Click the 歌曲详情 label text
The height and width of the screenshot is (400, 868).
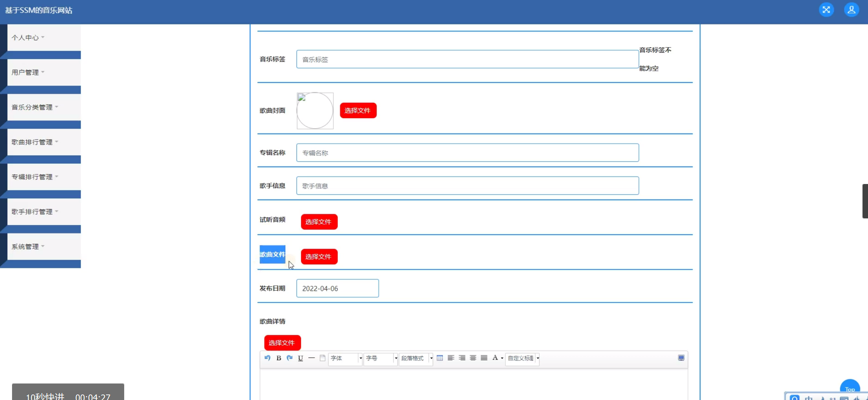(x=272, y=321)
